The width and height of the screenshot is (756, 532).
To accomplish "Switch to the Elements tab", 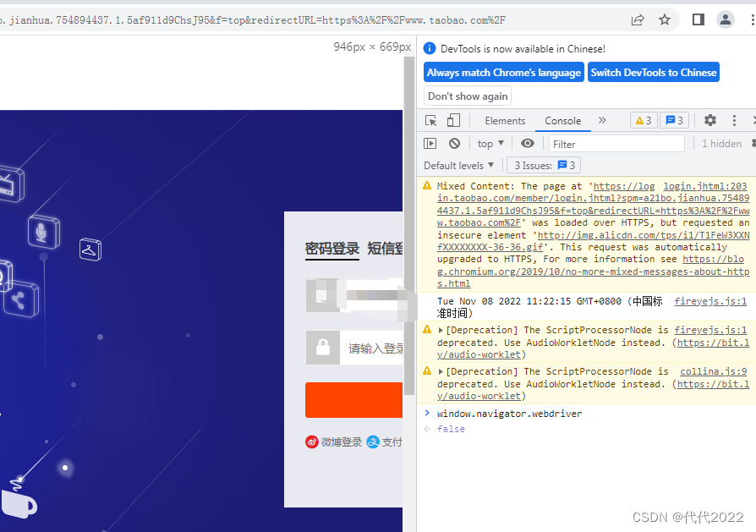I will (x=505, y=120).
